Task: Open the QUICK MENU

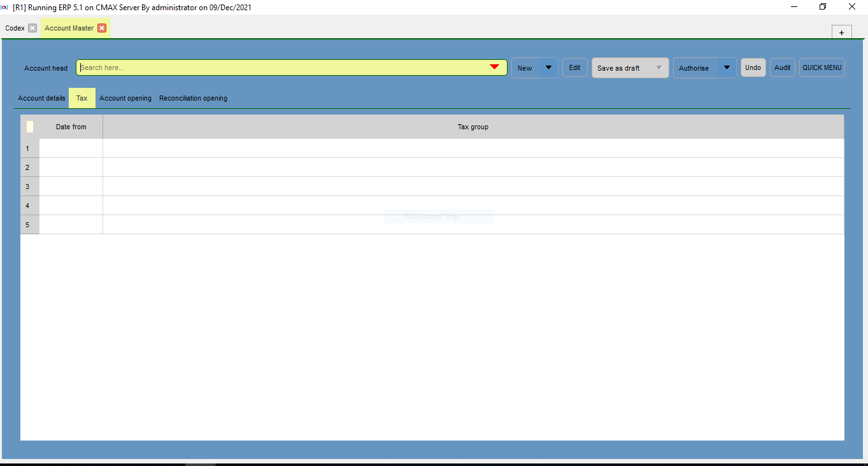Action: (x=822, y=67)
